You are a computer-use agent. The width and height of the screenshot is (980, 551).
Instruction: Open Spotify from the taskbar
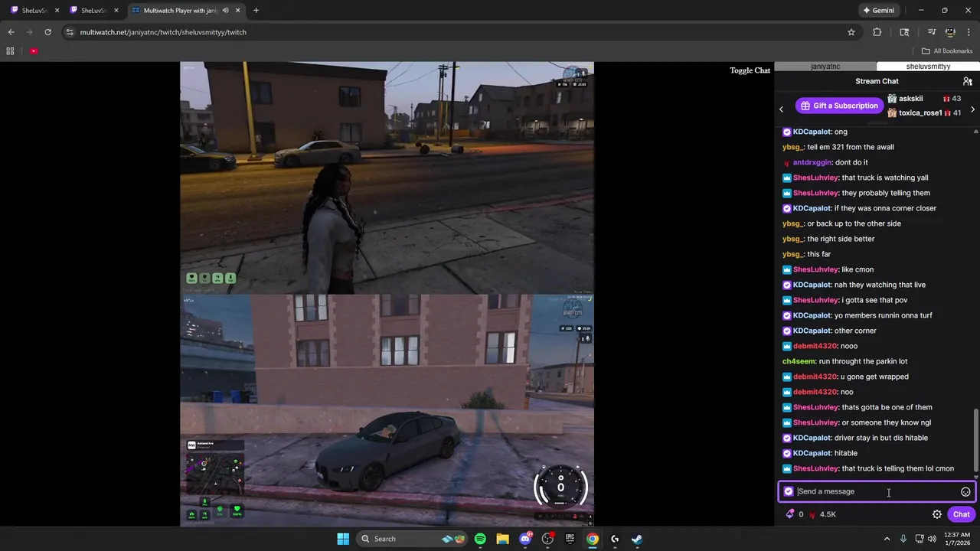coord(480,539)
